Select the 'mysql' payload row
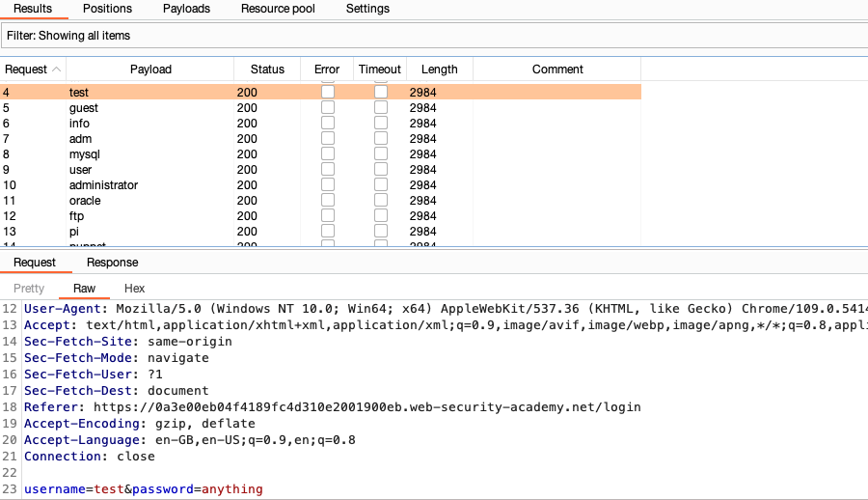Image resolution: width=868 pixels, height=500 pixels. [320, 154]
